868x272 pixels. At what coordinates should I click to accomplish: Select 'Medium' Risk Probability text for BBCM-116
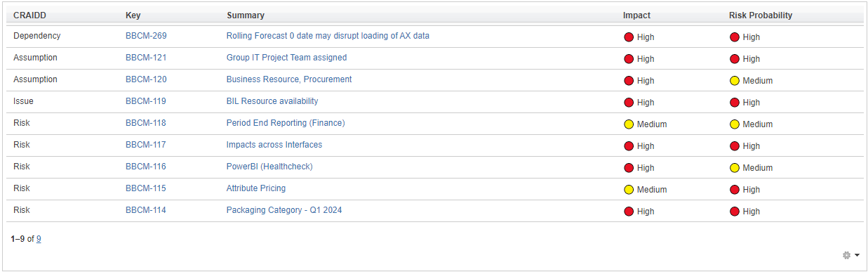[758, 168]
